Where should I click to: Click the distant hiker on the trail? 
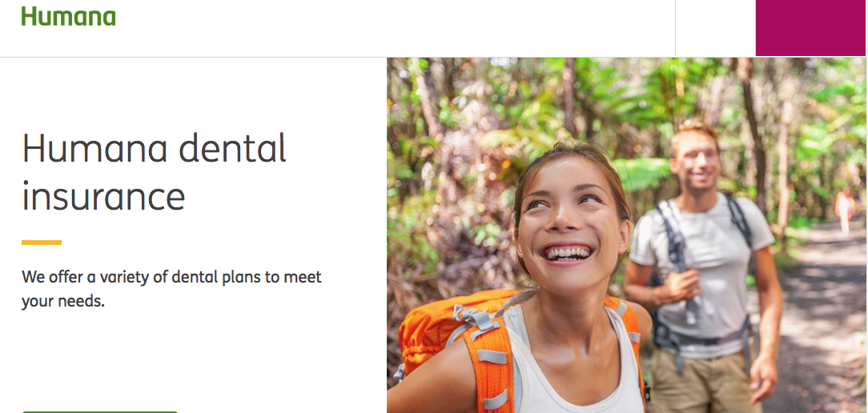[x=845, y=211]
